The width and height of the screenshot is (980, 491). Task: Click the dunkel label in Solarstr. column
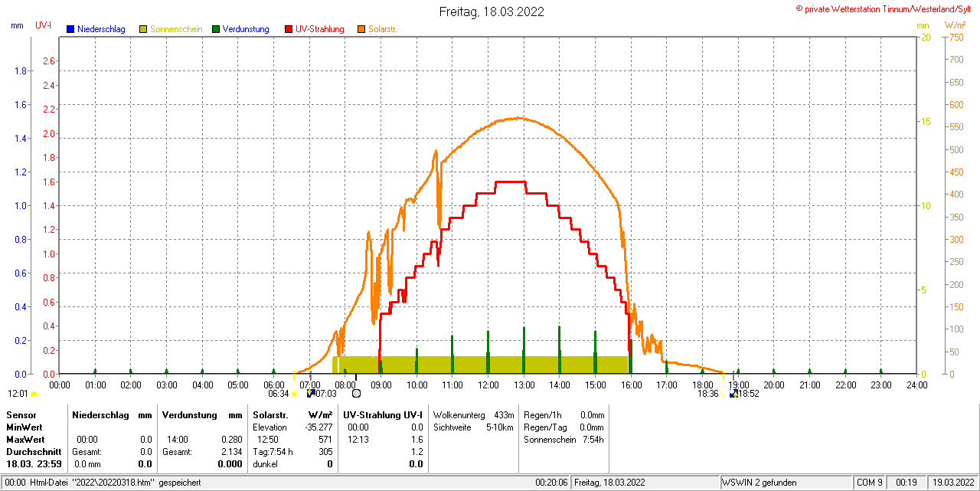(266, 464)
